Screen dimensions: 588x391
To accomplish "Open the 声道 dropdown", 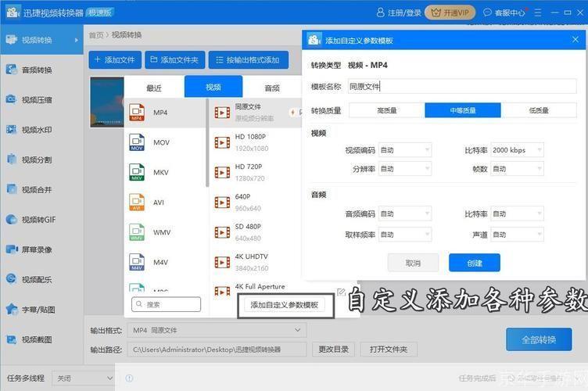I will coord(517,235).
